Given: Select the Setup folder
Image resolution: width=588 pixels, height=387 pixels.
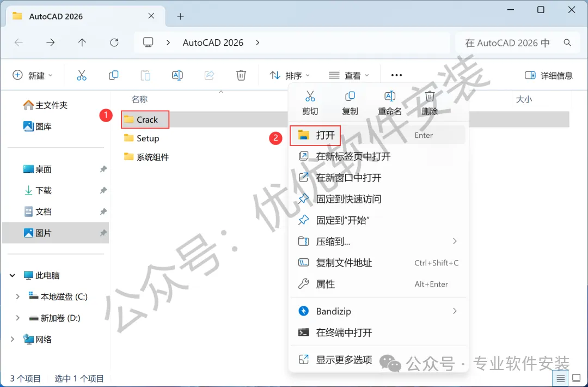Looking at the screenshot, I should [x=142, y=138].
